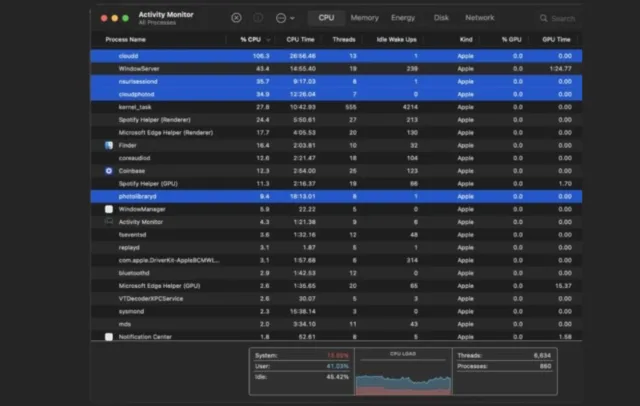Select the mds process row
The height and width of the screenshot is (406, 640).
click(336, 324)
